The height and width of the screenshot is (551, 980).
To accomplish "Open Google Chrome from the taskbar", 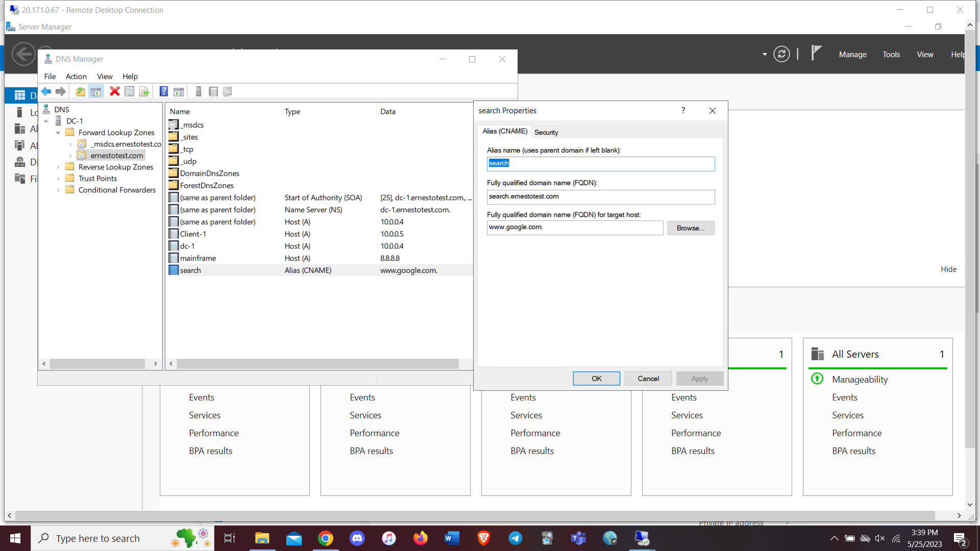I will click(x=326, y=538).
